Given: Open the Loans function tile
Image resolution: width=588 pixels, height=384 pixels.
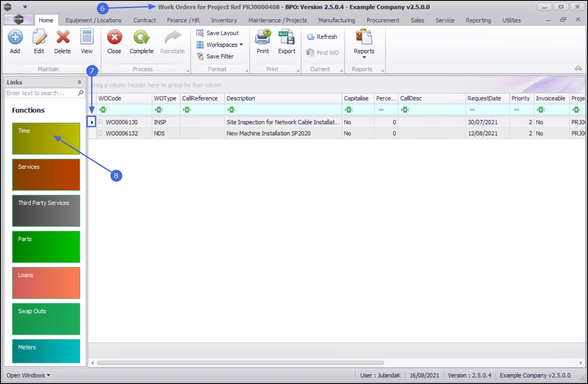Looking at the screenshot, I should 46,283.
